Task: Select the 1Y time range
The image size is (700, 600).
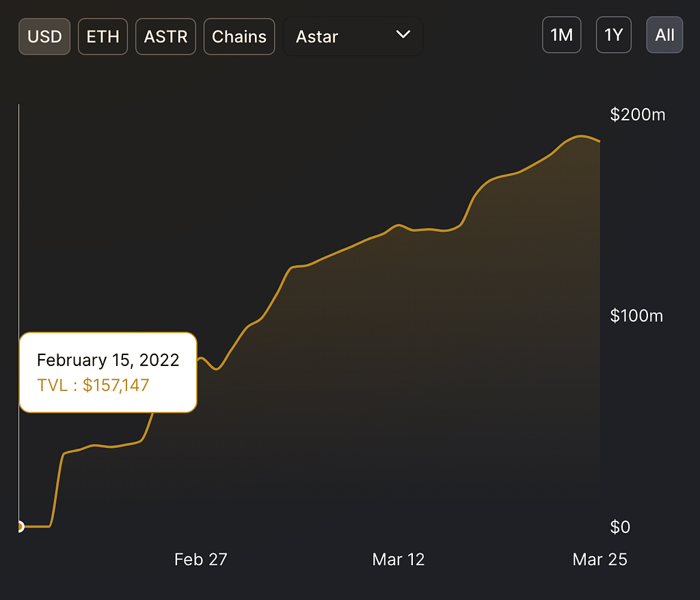Action: point(614,35)
